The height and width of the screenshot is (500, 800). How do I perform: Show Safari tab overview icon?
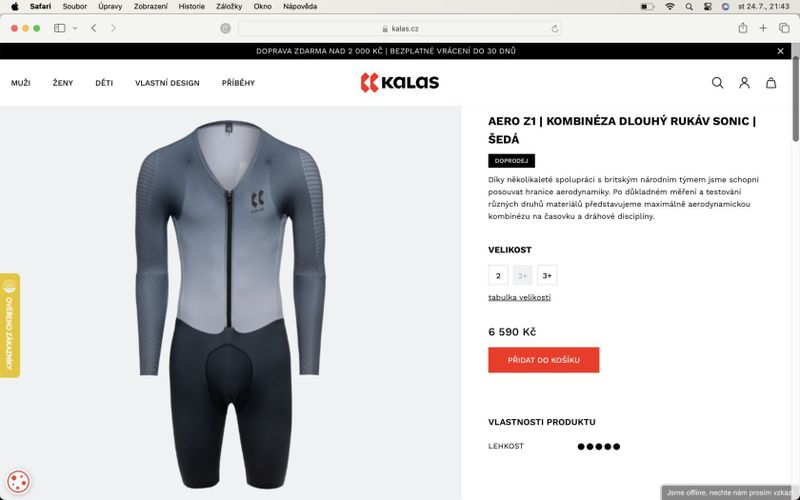pyautogui.click(x=784, y=28)
